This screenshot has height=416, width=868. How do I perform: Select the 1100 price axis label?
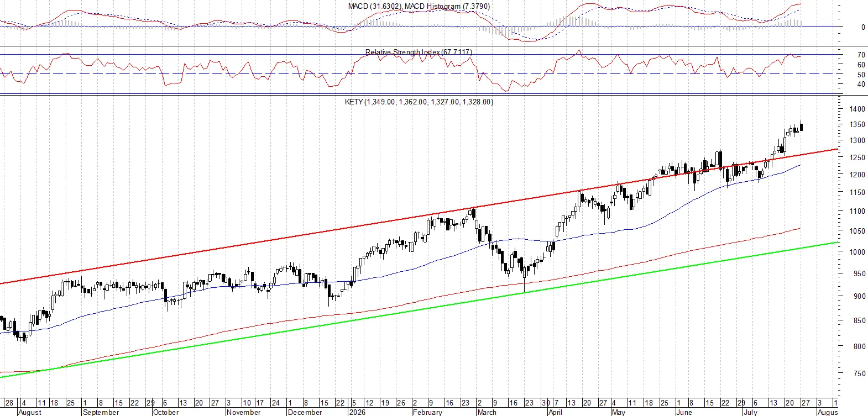(x=857, y=211)
